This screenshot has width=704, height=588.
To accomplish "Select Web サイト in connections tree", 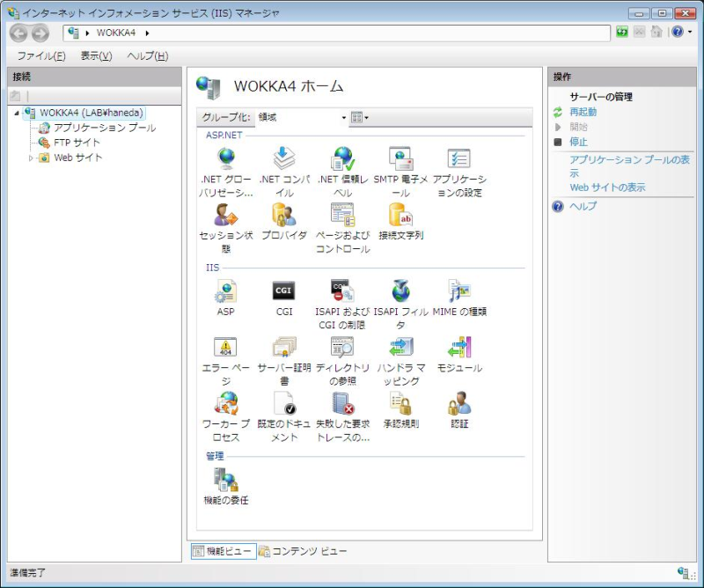I will (x=78, y=158).
